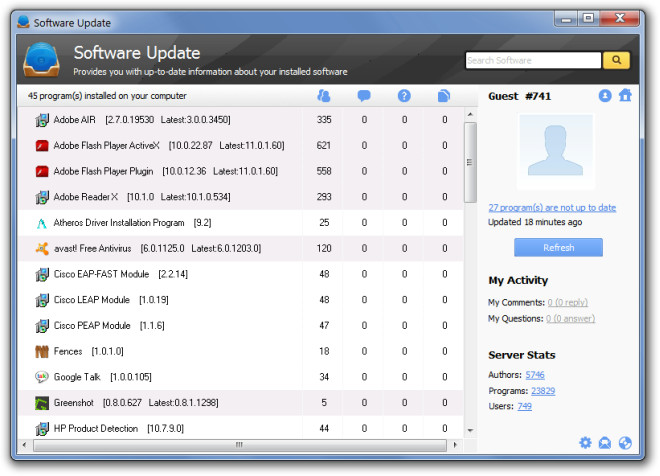Open the guest profile icon
Viewport: 660px width, 476px height.
pos(605,96)
